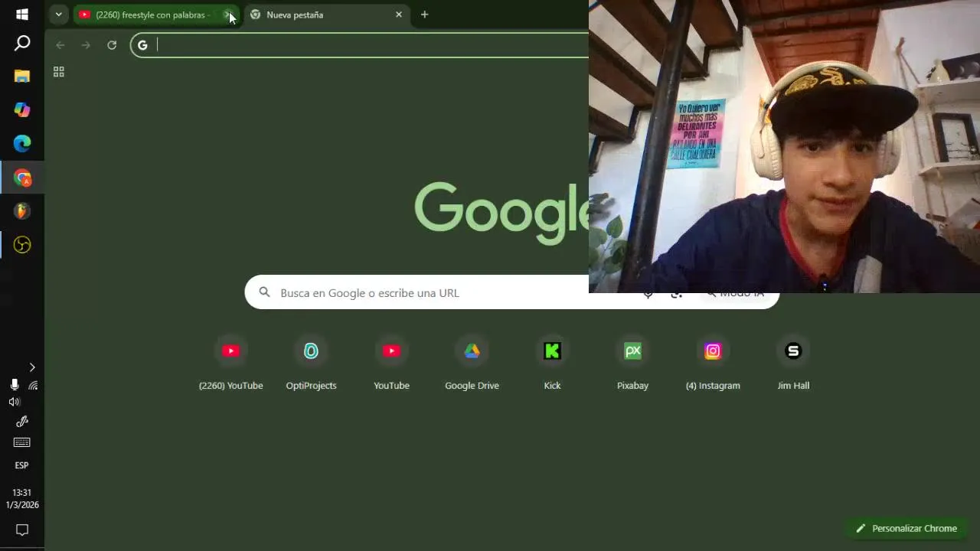Open the Pixabay shortcut

point(632,364)
